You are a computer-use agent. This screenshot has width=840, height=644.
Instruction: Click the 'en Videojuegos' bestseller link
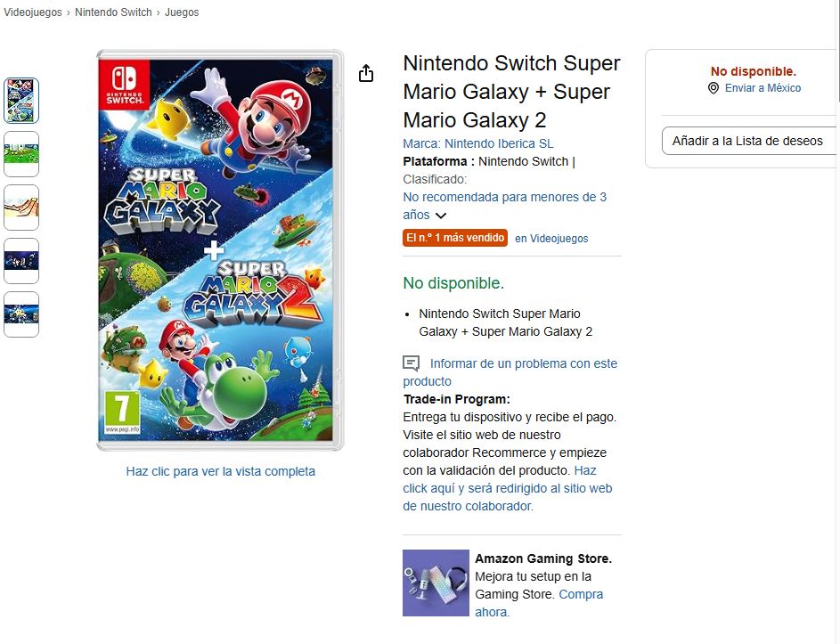[551, 239]
